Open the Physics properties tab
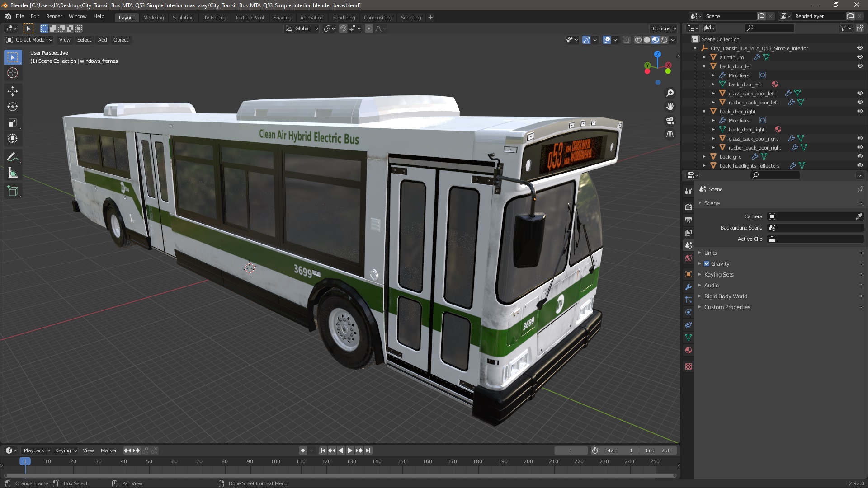Viewport: 868px width, 488px height. point(689,312)
